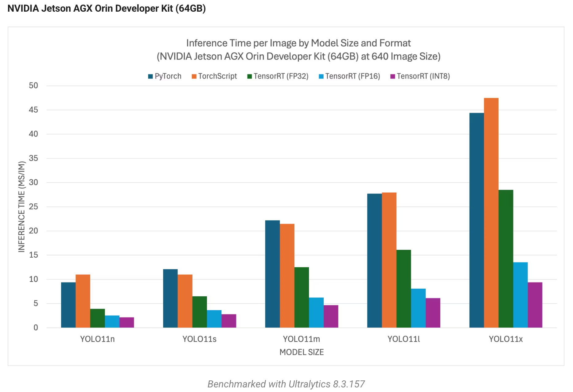Click the YOLO11m PyTorch bar
573x392 pixels.
273,274
